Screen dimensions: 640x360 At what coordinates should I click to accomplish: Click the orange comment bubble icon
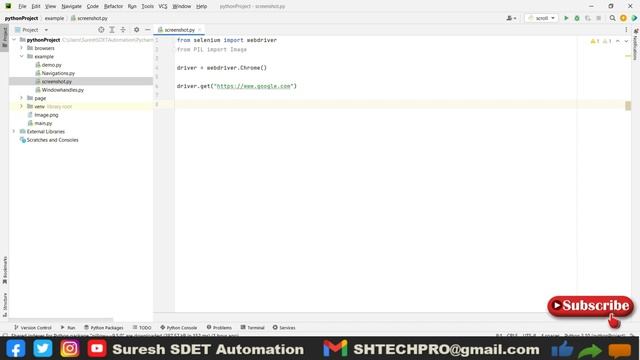620,351
